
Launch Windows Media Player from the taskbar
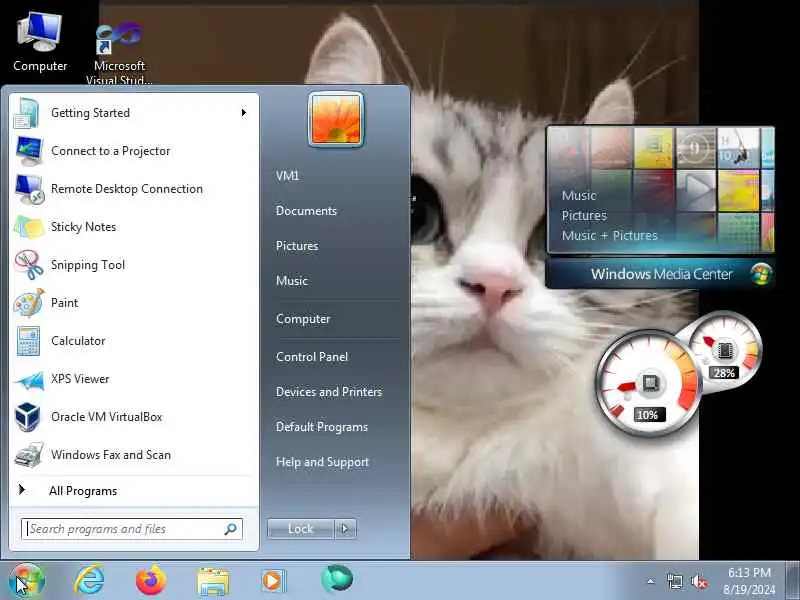pyautogui.click(x=274, y=581)
